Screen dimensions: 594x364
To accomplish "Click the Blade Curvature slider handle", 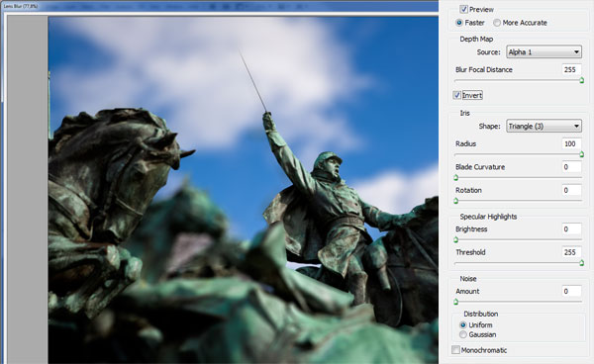I will coord(455,177).
